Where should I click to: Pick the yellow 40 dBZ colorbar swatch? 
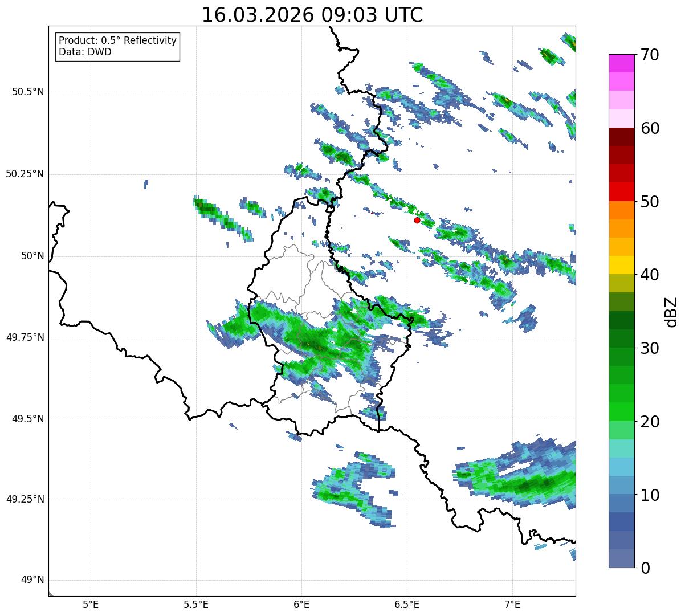click(x=621, y=265)
